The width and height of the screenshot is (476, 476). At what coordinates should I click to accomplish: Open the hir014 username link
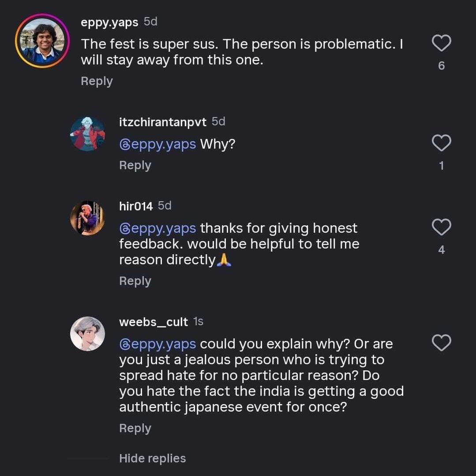(x=136, y=206)
